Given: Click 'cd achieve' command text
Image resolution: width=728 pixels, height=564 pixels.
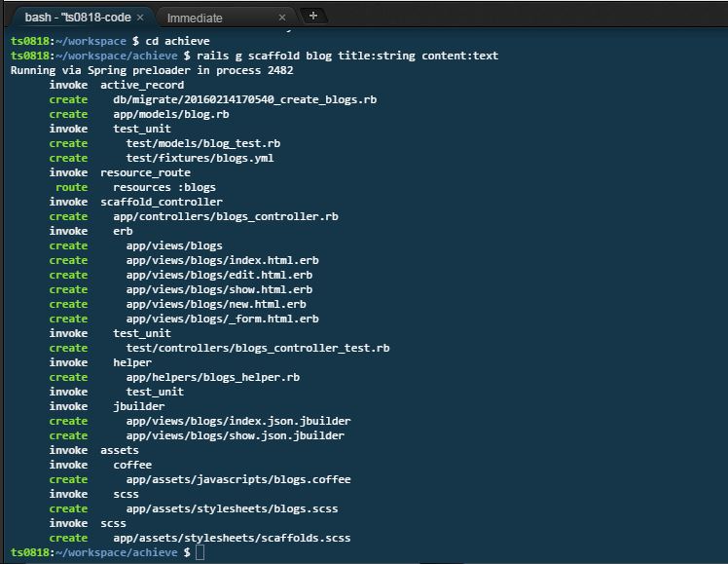Looking at the screenshot, I should pos(177,41).
